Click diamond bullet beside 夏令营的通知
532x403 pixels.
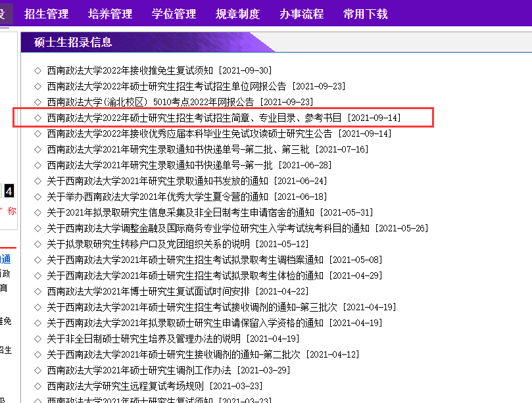point(37,197)
